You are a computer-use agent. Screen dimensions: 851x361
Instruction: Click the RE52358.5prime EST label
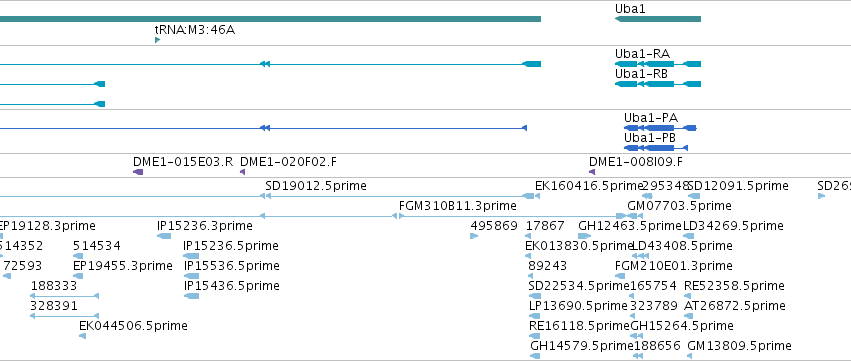pyautogui.click(x=734, y=286)
